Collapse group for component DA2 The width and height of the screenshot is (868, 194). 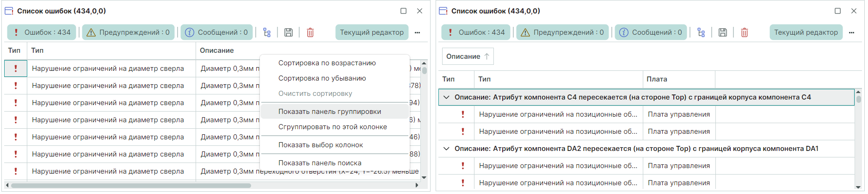[446, 149]
